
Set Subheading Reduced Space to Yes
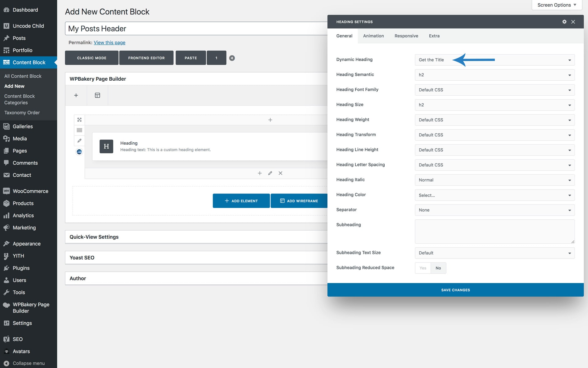click(423, 268)
